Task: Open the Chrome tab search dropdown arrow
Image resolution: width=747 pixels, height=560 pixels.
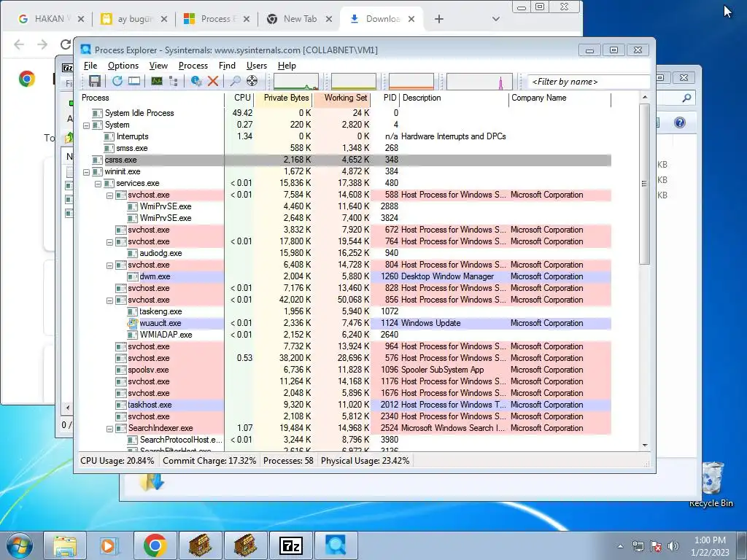Action: pyautogui.click(x=495, y=19)
